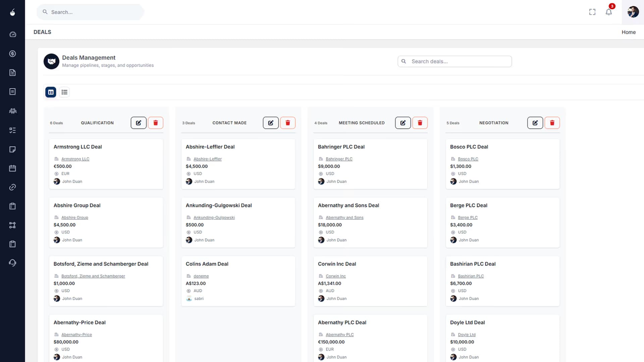644x362 pixels.
Task: Open the calendar icon in the sidebar
Action: [12, 168]
